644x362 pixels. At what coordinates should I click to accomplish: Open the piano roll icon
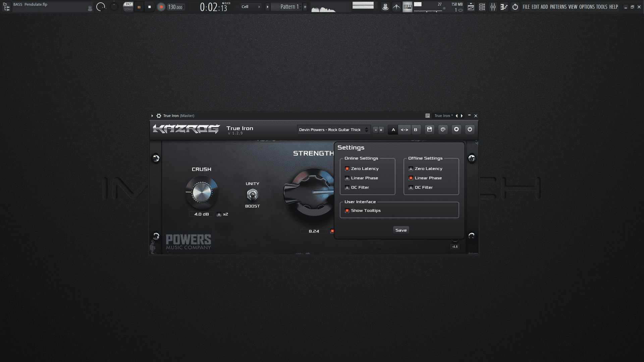504,7
